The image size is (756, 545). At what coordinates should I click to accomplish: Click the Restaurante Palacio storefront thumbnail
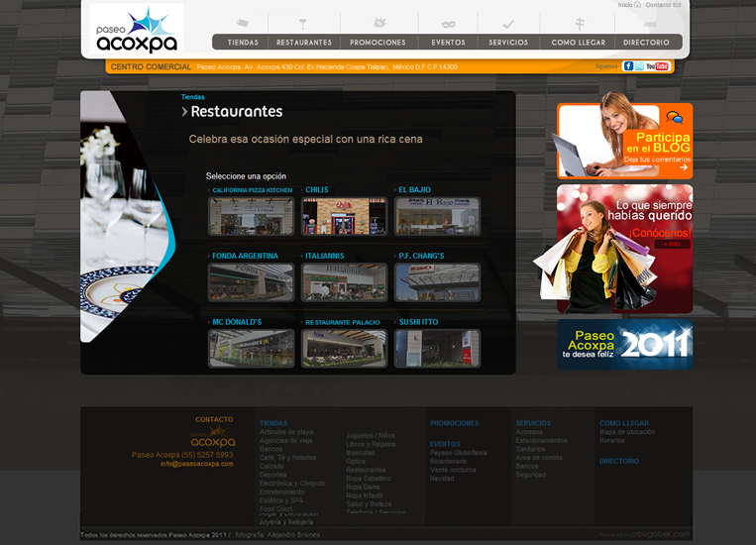[344, 348]
